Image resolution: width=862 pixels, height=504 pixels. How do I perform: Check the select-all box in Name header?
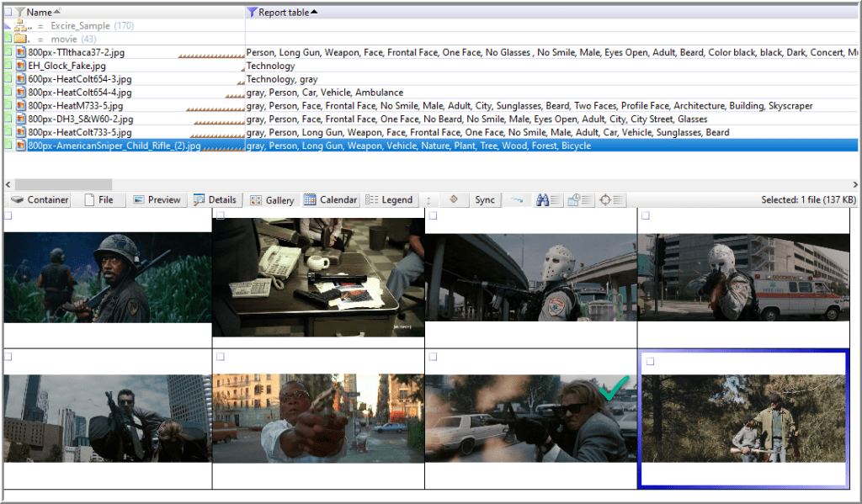[x=8, y=13]
